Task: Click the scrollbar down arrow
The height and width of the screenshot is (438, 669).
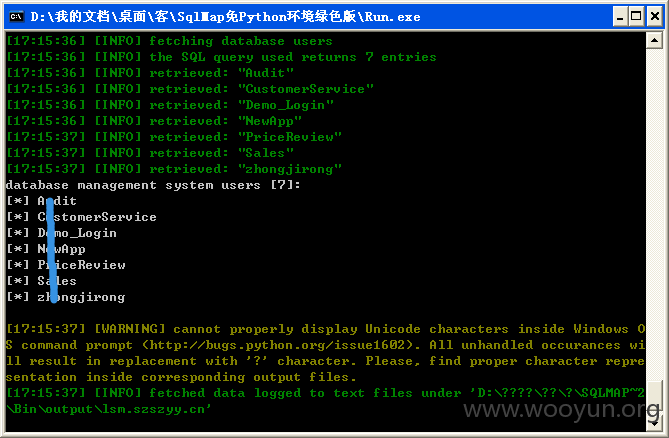Action: [654, 423]
